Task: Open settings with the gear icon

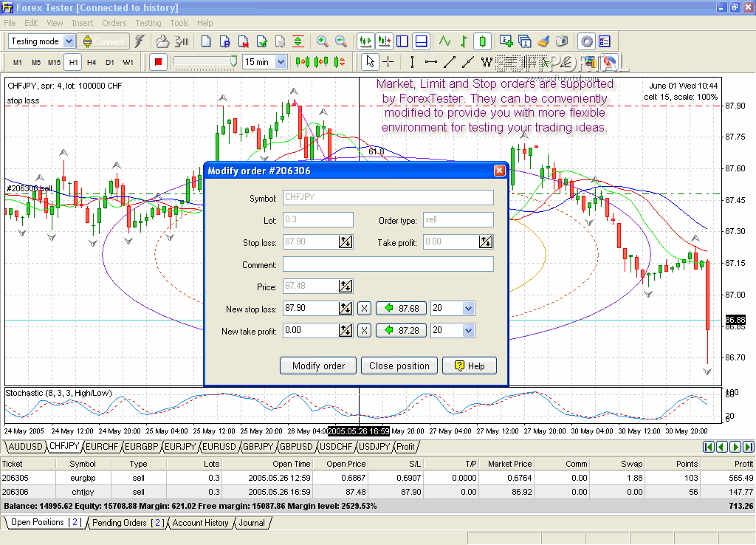Action: point(586,41)
